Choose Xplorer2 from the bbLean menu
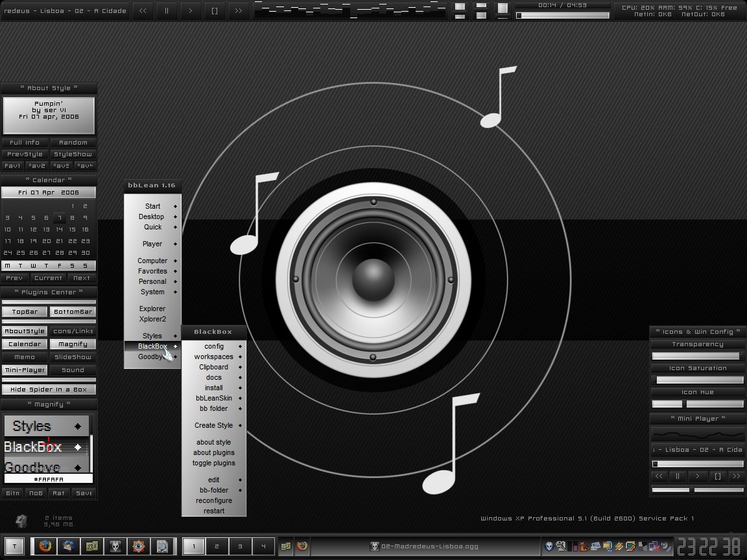Screen dimensions: 747x560 coord(152,319)
